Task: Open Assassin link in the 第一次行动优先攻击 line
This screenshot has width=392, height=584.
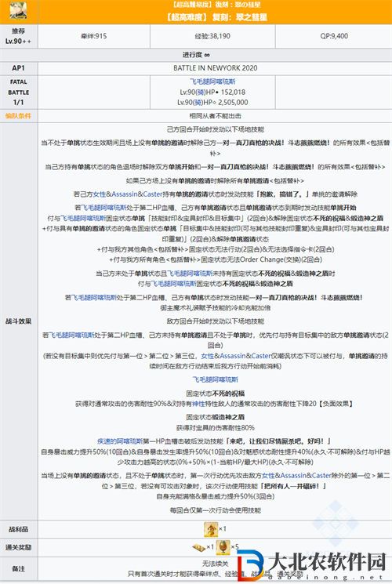Action: [293, 476]
